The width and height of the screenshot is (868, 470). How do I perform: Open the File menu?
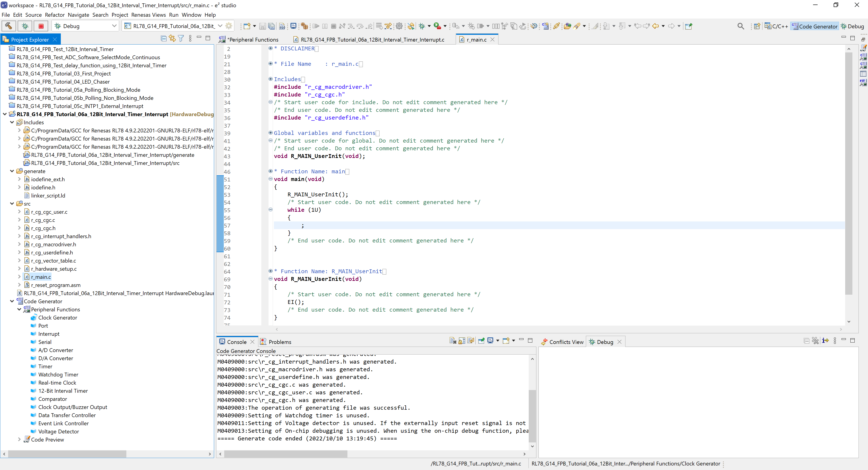(6, 15)
